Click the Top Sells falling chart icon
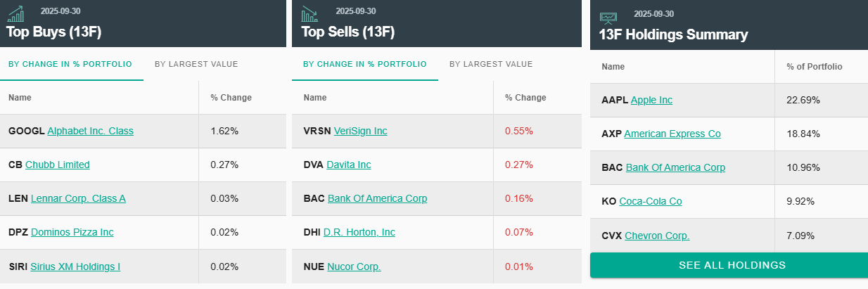The width and height of the screenshot is (868, 289). click(x=309, y=13)
